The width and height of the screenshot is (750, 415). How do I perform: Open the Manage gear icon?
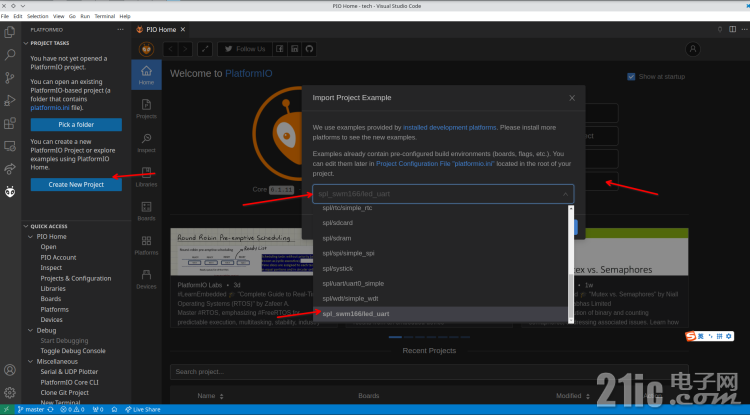point(10,393)
